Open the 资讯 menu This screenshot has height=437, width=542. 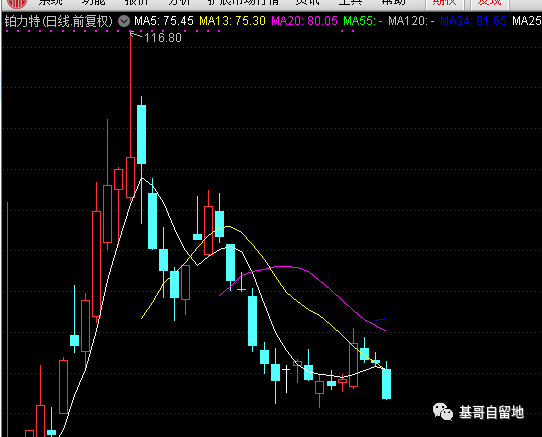point(307,3)
